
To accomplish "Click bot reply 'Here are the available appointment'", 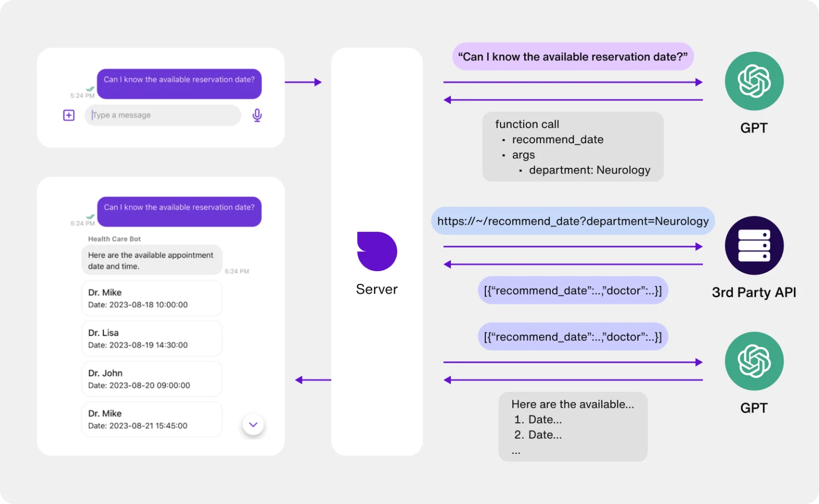I will point(152,260).
